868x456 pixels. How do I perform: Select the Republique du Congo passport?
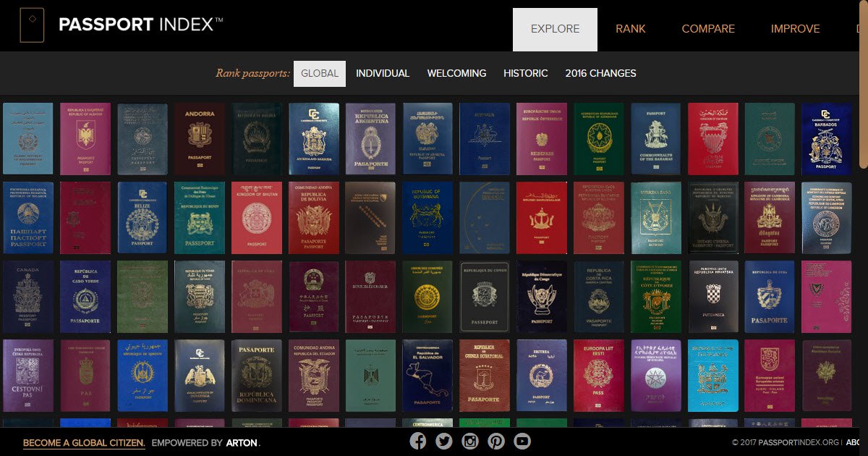tap(485, 297)
